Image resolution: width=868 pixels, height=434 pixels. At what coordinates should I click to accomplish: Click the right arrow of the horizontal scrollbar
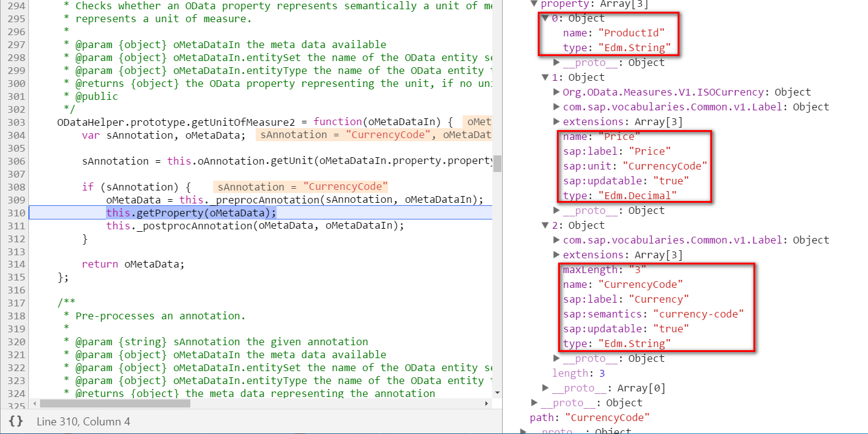pos(487,403)
